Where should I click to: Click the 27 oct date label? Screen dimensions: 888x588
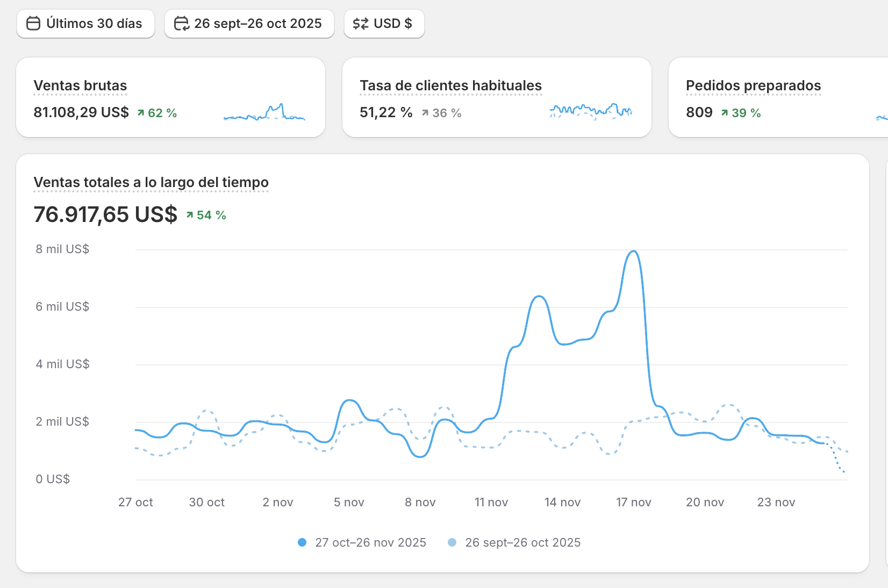pyautogui.click(x=135, y=502)
